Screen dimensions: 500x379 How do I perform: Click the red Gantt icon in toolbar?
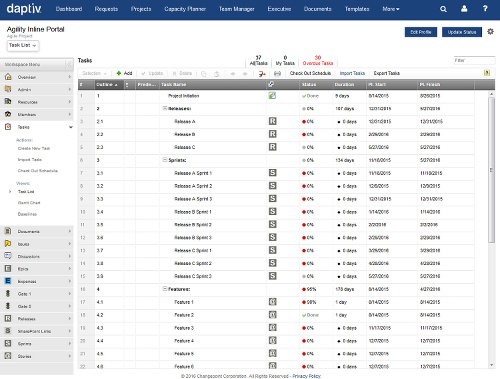[262, 73]
